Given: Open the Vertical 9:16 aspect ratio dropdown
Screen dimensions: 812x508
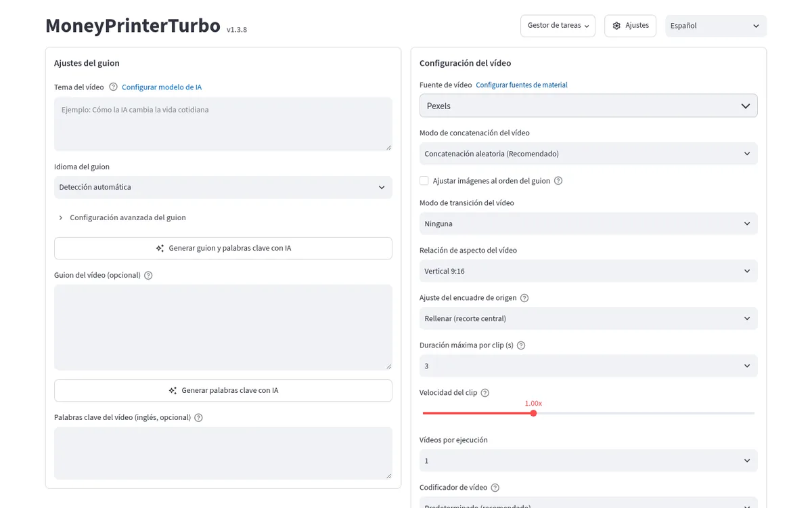Looking at the screenshot, I should point(589,271).
